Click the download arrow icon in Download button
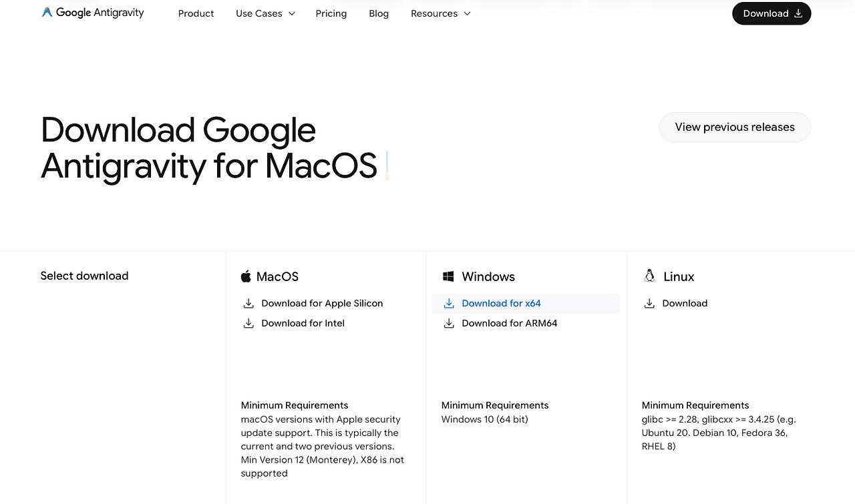The width and height of the screenshot is (855, 504). pyautogui.click(x=798, y=13)
